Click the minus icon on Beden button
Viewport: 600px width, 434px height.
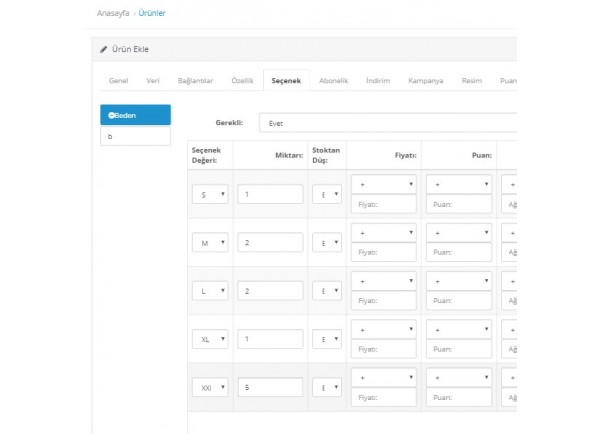[111, 115]
